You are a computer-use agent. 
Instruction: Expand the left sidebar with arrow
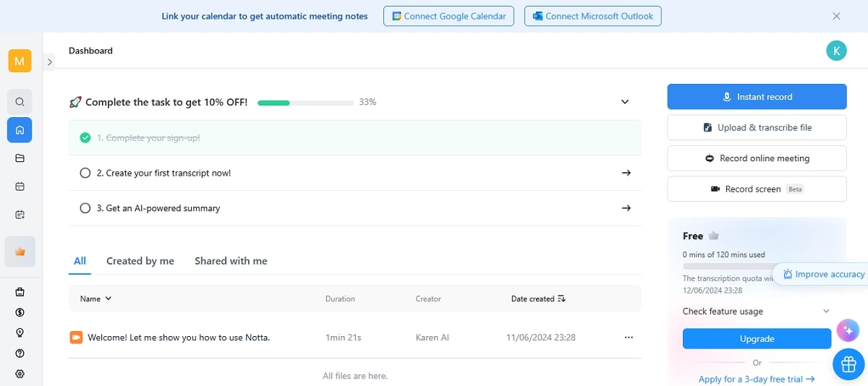(x=50, y=62)
